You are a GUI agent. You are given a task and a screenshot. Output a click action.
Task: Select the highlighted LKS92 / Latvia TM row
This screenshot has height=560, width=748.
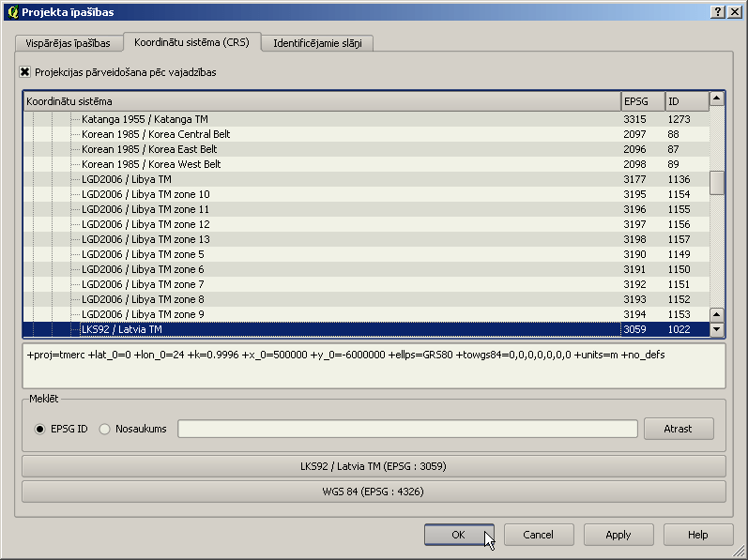click(x=366, y=329)
